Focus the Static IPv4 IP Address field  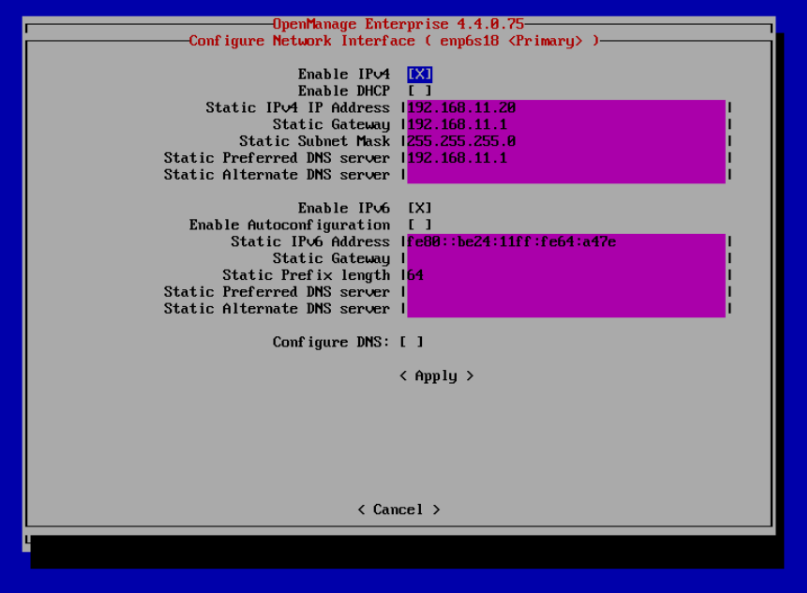pyautogui.click(x=566, y=108)
